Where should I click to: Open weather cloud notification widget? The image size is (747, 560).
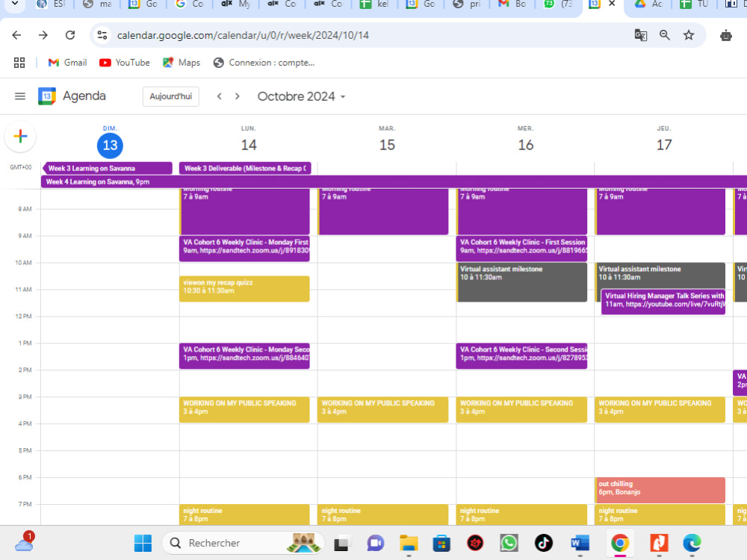(25, 542)
